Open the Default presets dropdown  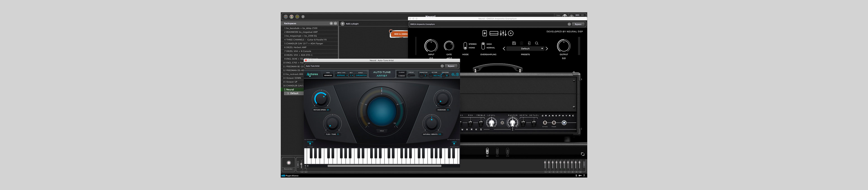pos(525,48)
